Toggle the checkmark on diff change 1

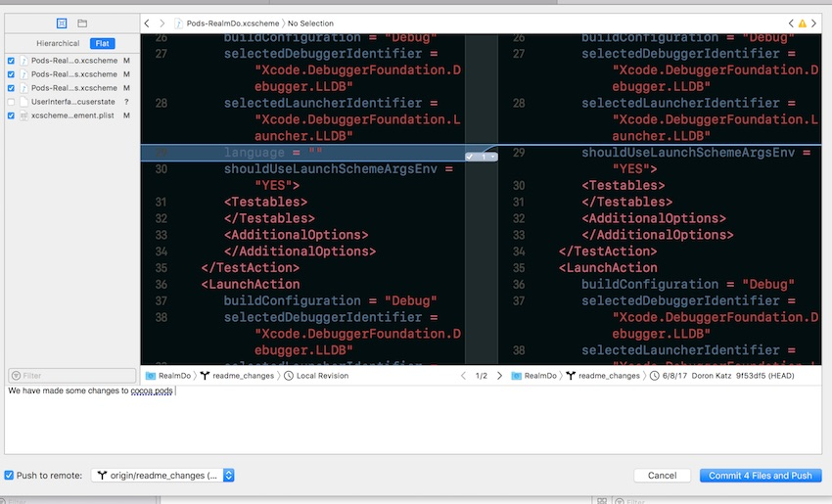pos(470,157)
